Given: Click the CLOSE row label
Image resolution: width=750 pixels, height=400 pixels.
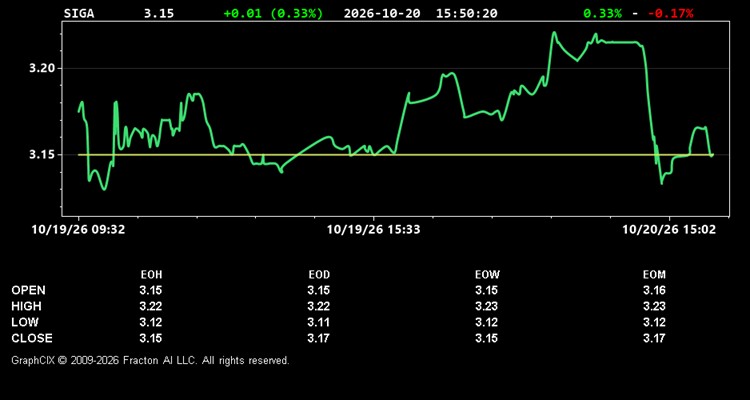Looking at the screenshot, I should (x=32, y=338).
